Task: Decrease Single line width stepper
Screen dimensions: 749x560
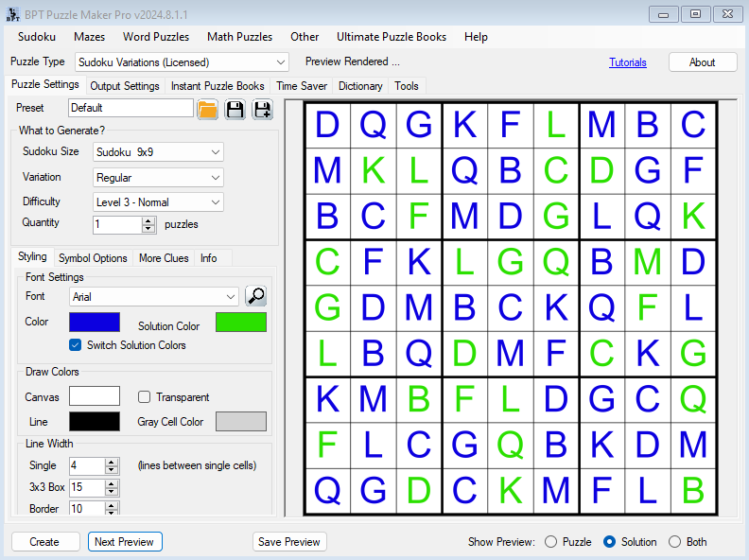Action: point(112,470)
